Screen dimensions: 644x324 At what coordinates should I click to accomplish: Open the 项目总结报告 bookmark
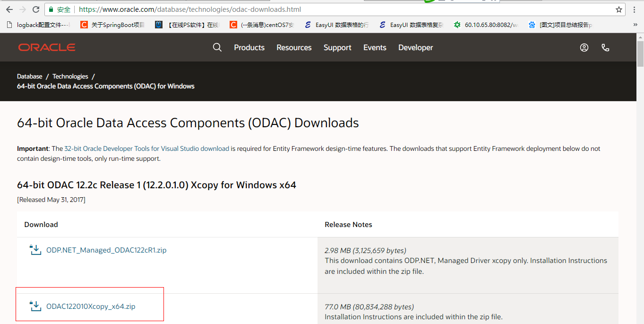tap(561, 25)
